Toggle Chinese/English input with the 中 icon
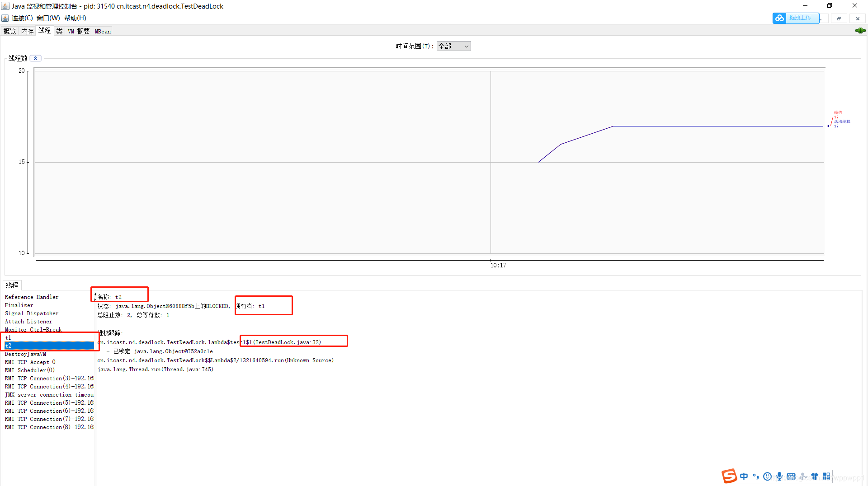The width and height of the screenshot is (868, 486). pos(745,476)
